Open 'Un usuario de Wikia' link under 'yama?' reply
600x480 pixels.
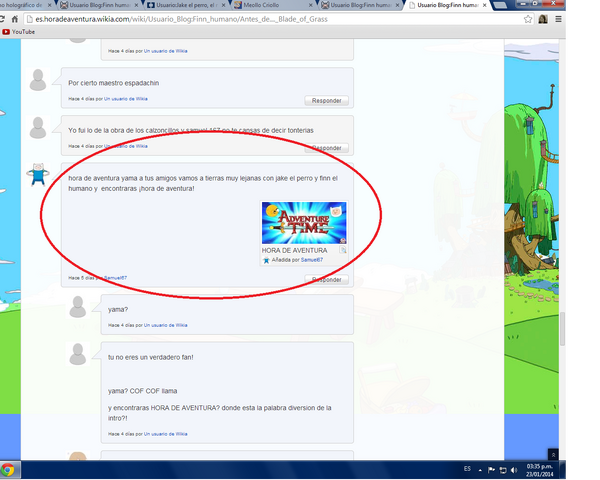coord(166,325)
